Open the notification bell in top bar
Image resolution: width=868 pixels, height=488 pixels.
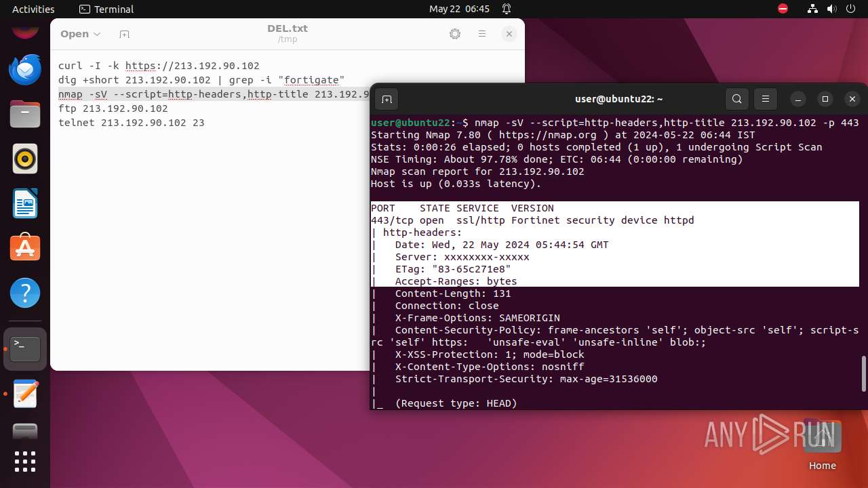[507, 9]
